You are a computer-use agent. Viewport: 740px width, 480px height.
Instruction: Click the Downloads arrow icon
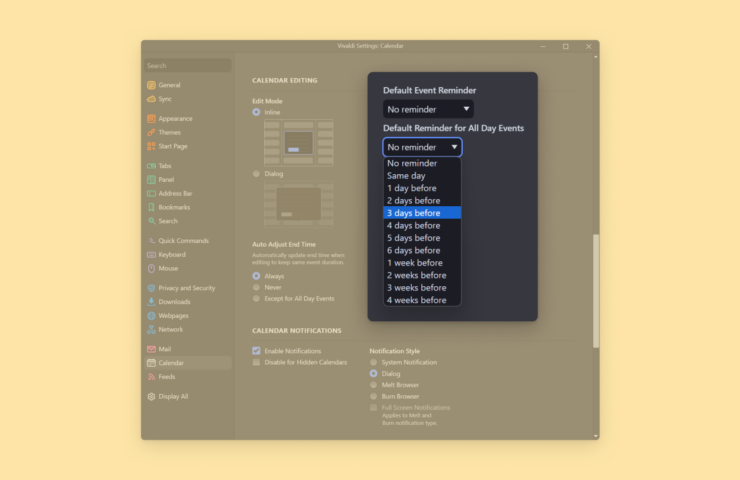(151, 302)
